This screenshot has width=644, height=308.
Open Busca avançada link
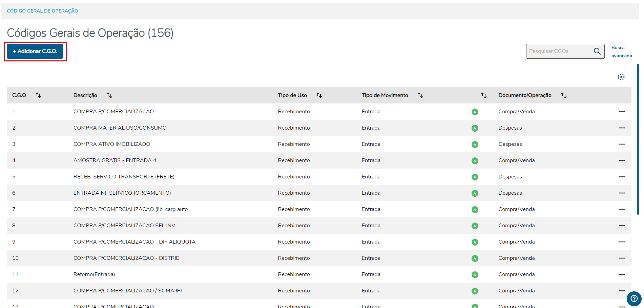pyautogui.click(x=621, y=52)
